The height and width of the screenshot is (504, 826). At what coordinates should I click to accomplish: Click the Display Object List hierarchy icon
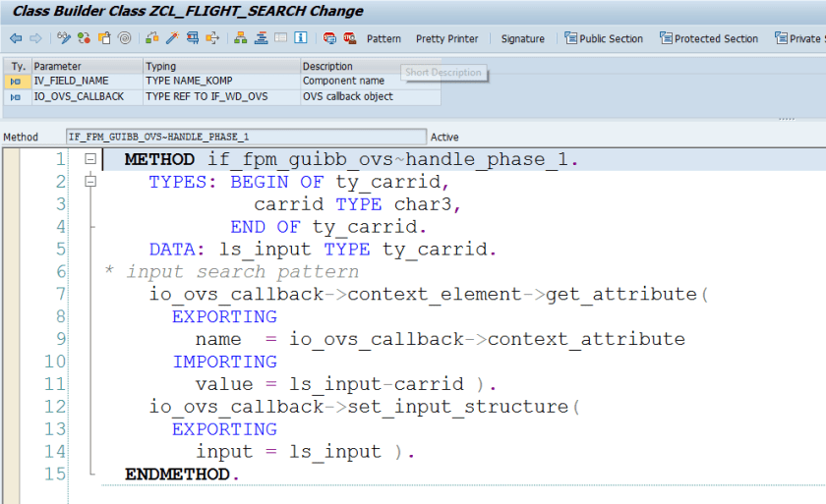pyautogui.click(x=240, y=38)
